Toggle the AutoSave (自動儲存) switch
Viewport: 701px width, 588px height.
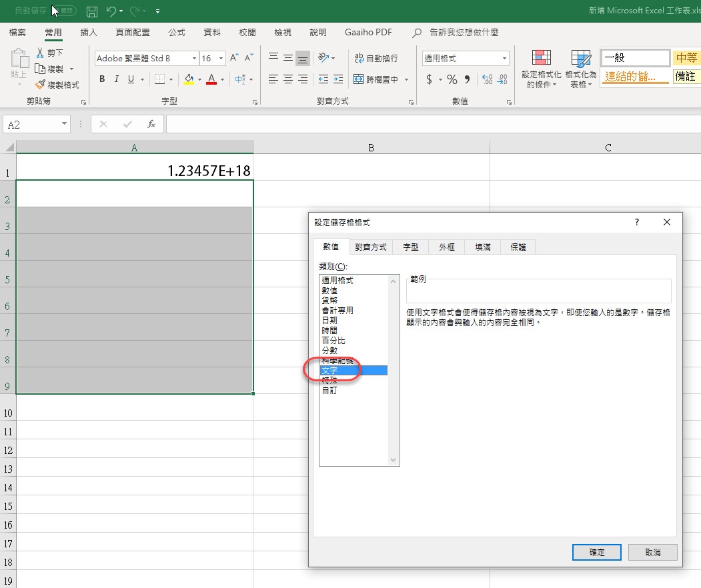64,11
